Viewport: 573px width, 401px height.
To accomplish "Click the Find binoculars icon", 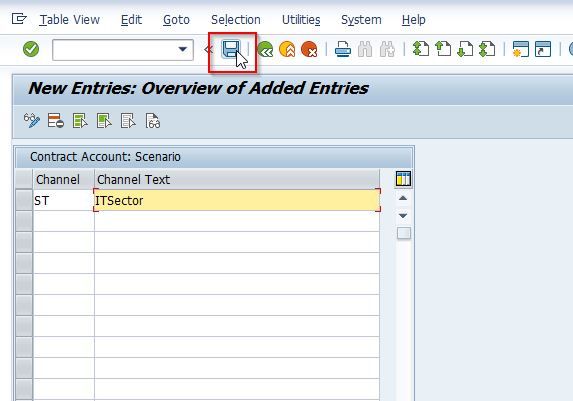I will (x=365, y=49).
